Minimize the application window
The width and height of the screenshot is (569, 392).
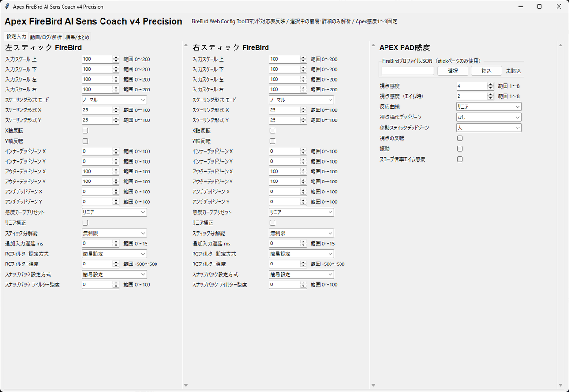click(521, 7)
